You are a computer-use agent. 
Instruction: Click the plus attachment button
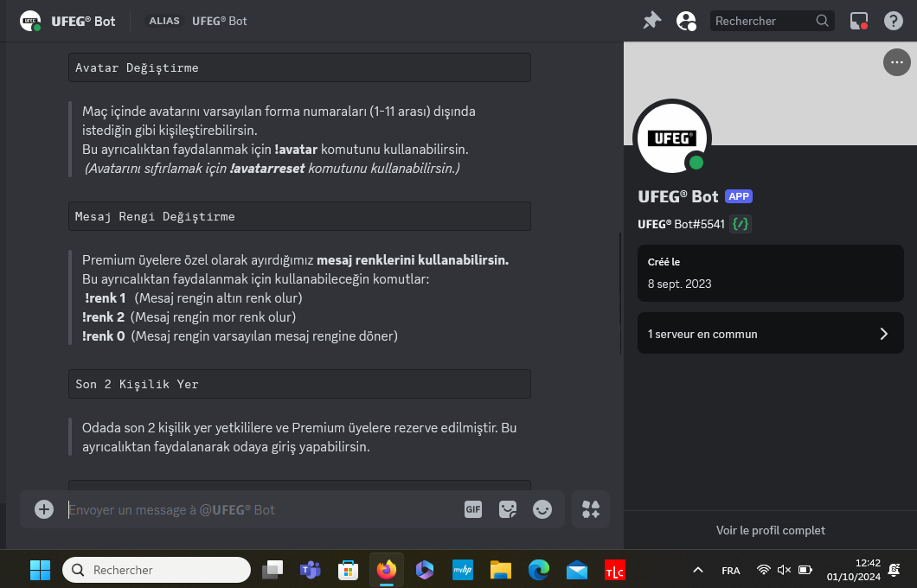(x=44, y=509)
